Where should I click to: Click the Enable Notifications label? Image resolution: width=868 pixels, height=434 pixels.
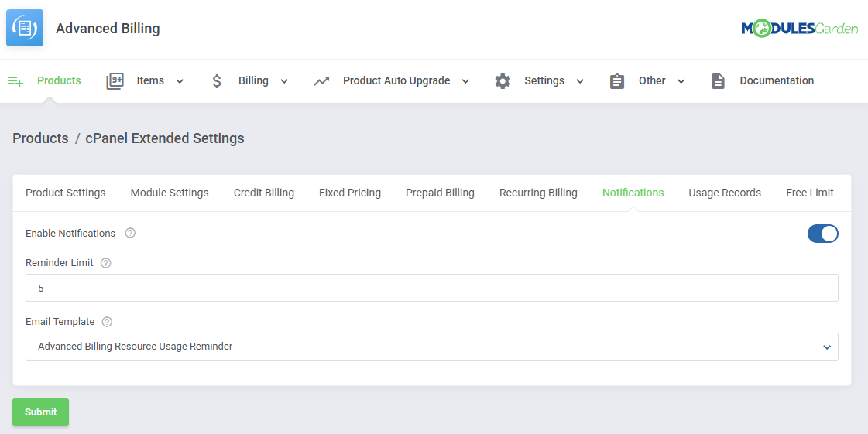(x=70, y=234)
